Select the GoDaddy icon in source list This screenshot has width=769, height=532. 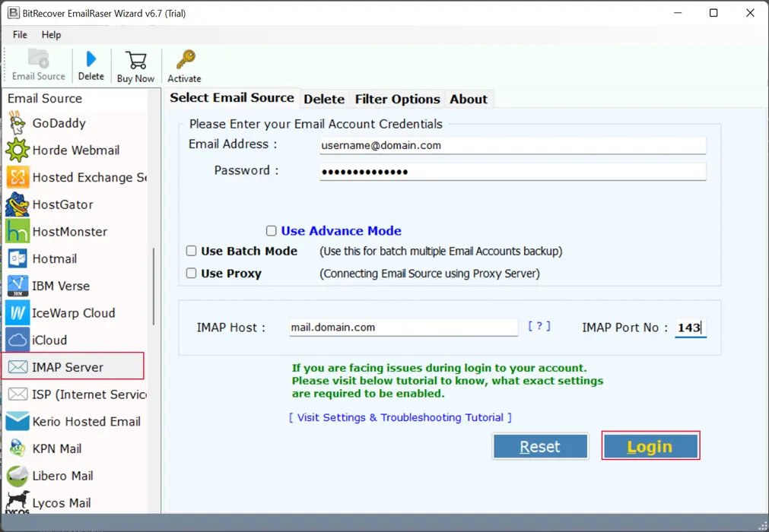(17, 123)
